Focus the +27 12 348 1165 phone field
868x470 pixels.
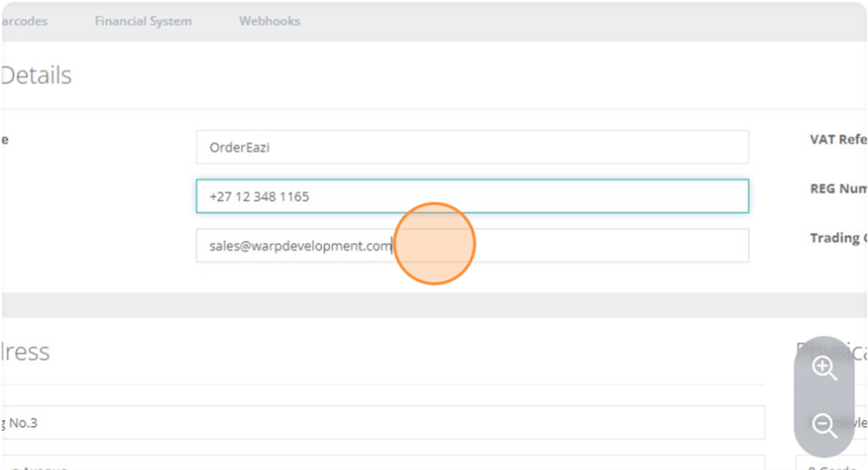(472, 196)
